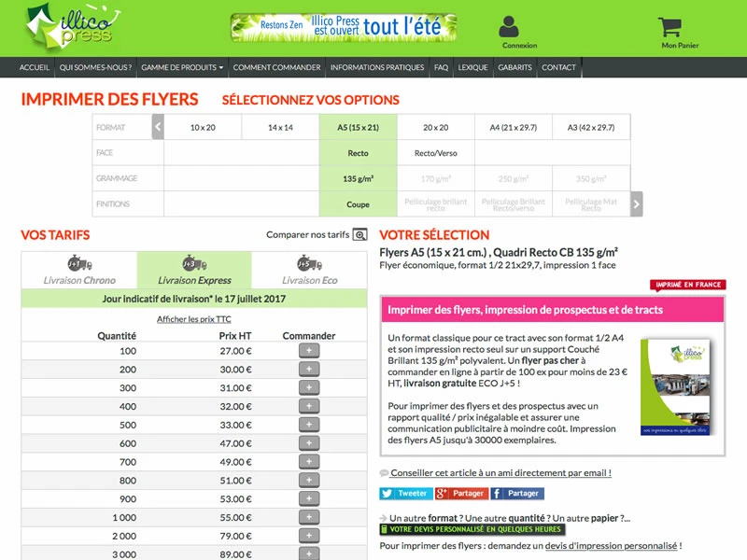Share via the Tweeter button
The image size is (747, 560).
[x=406, y=494]
